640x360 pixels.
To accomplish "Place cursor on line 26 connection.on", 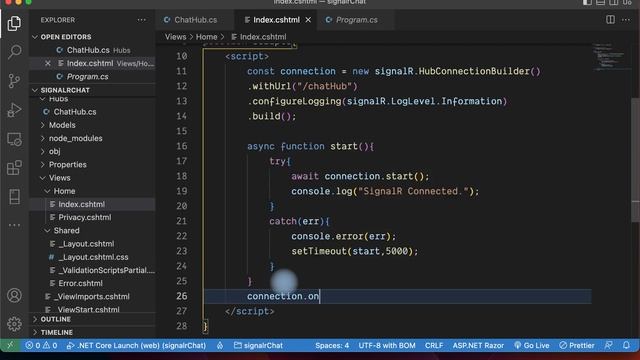I will tap(282, 296).
